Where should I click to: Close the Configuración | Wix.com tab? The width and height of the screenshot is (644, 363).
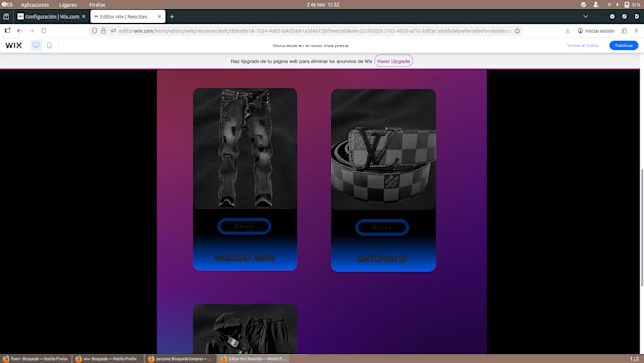[83, 17]
